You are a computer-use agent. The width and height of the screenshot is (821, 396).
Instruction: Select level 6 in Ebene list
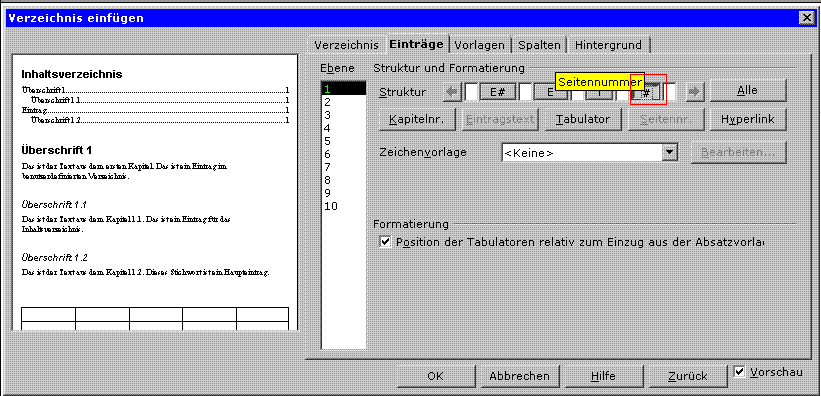(x=343, y=155)
